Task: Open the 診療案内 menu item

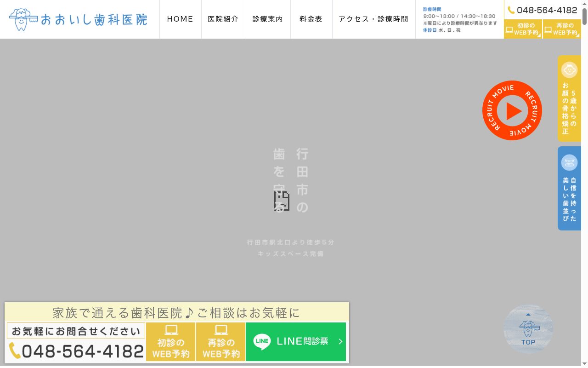Action: pos(268,19)
